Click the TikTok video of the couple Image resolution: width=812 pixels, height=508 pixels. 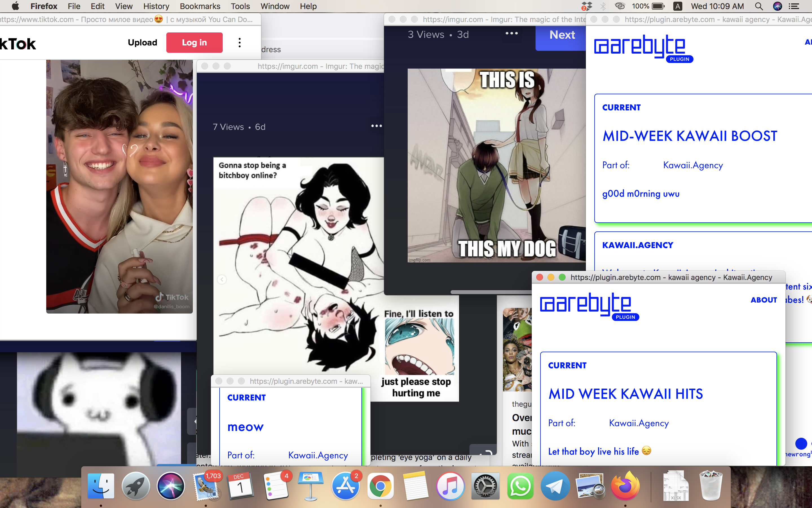(120, 187)
